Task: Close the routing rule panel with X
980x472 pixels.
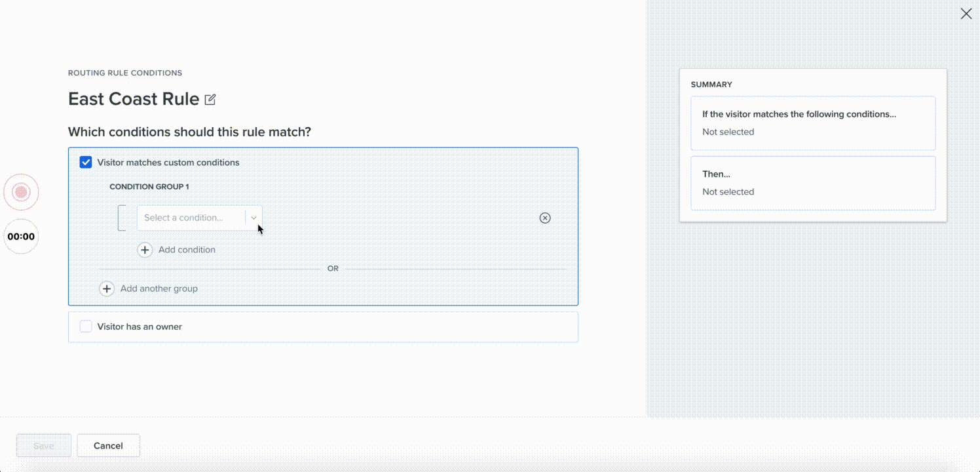Action: click(x=966, y=14)
